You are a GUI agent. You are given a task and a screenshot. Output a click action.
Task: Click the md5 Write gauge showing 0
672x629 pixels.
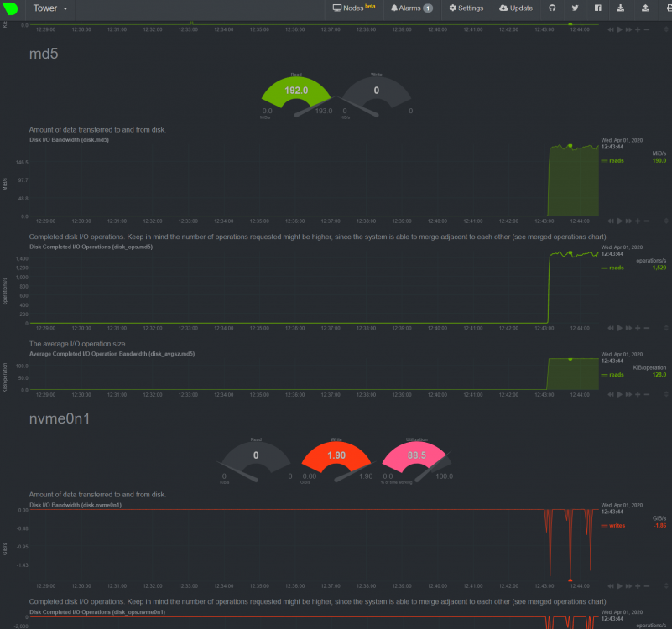coord(377,95)
